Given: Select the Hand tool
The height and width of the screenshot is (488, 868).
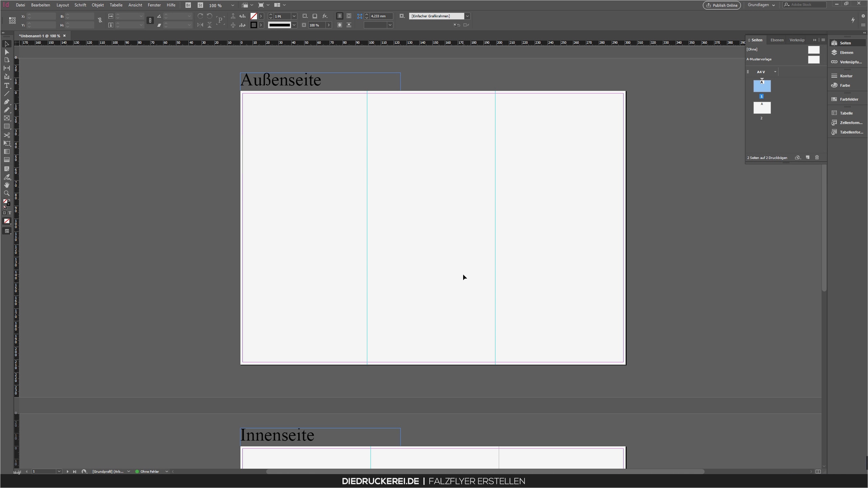Looking at the screenshot, I should pyautogui.click(x=7, y=185).
